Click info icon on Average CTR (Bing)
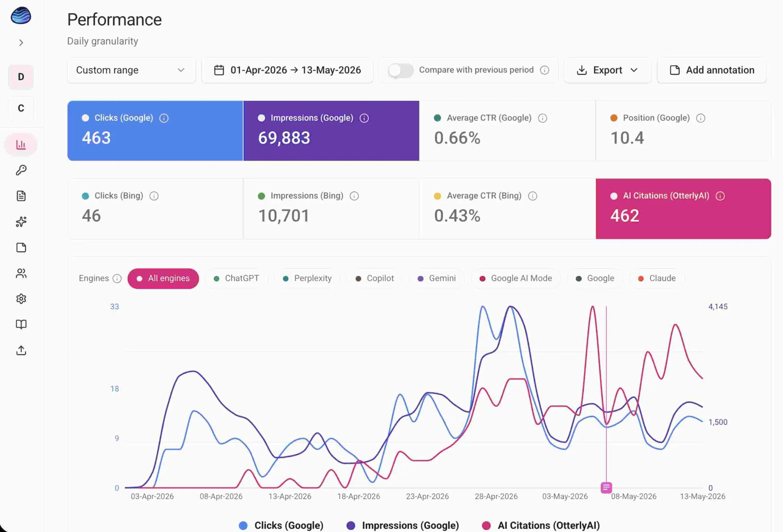 click(532, 196)
